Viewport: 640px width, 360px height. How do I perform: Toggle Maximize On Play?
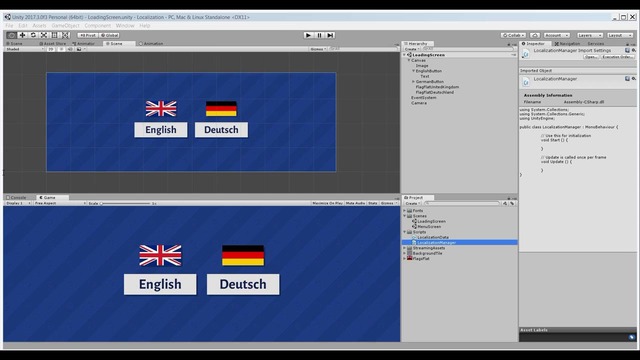pyautogui.click(x=327, y=203)
